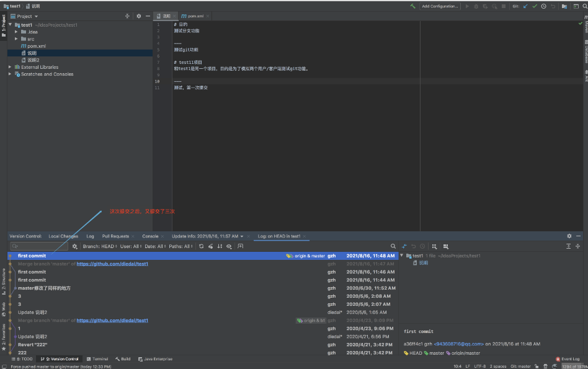Click the commit log search field

pyautogui.click(x=39, y=246)
